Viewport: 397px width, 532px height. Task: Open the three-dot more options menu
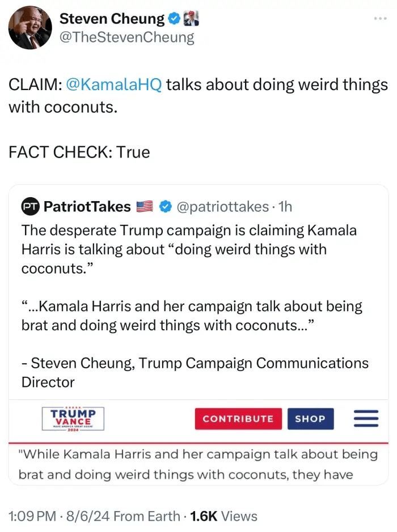tap(379, 19)
